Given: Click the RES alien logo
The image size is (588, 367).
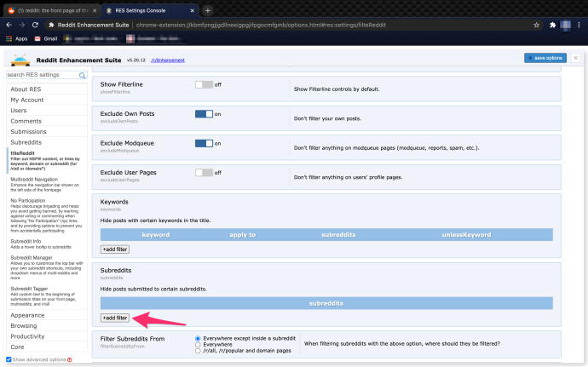Looking at the screenshot, I should [x=20, y=60].
